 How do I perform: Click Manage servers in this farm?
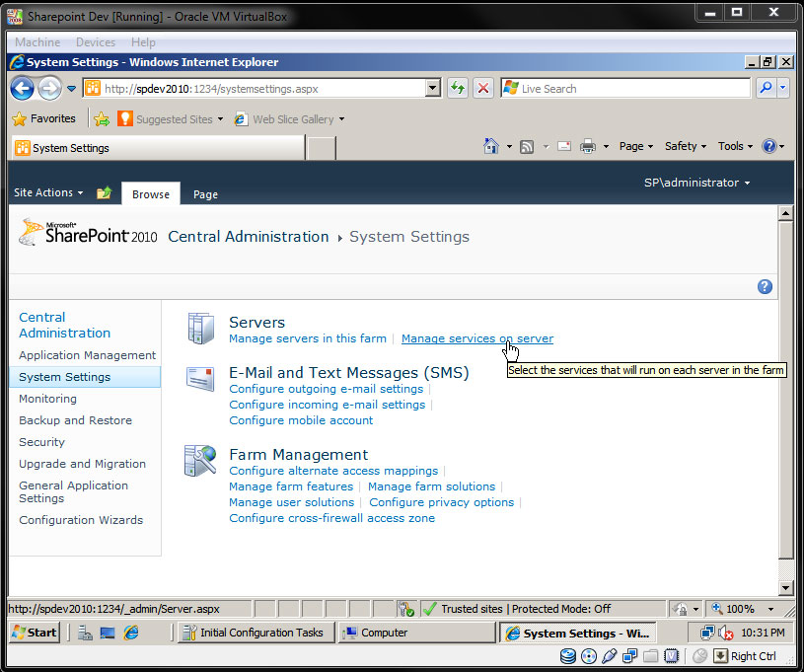point(308,338)
